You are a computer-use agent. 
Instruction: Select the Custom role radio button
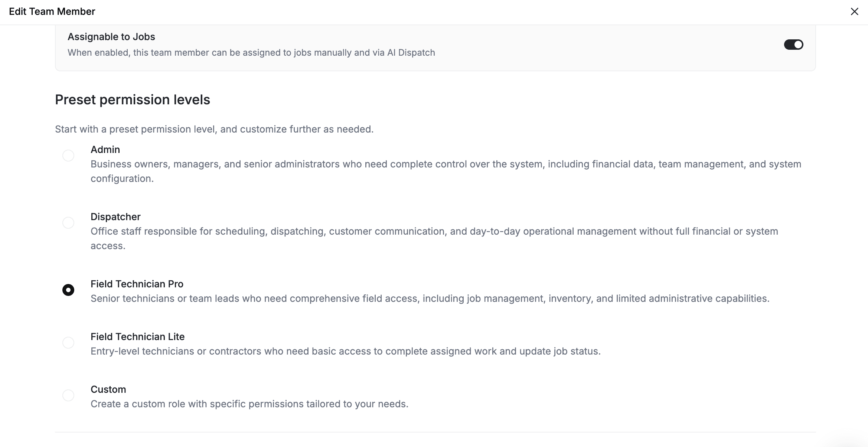pos(68,395)
